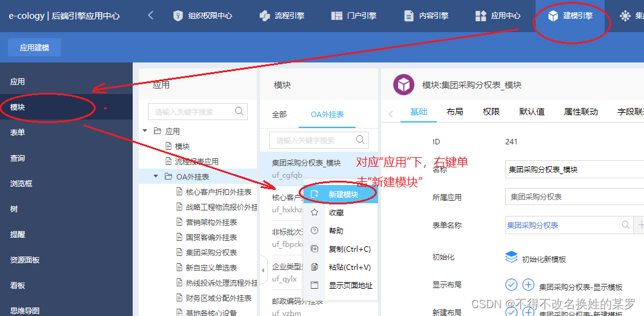Select 提醒 in the left sidebar
Image resolution: width=644 pixels, height=316 pixels.
[x=66, y=234]
